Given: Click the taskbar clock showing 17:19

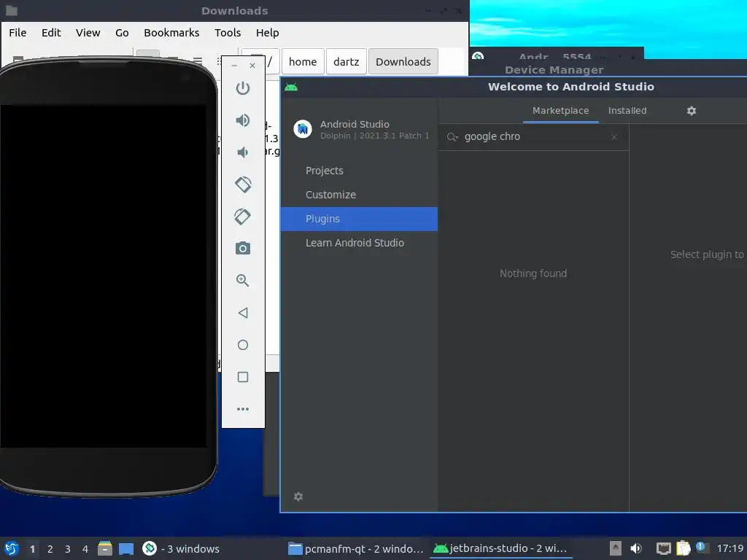Looking at the screenshot, I should pos(730,548).
